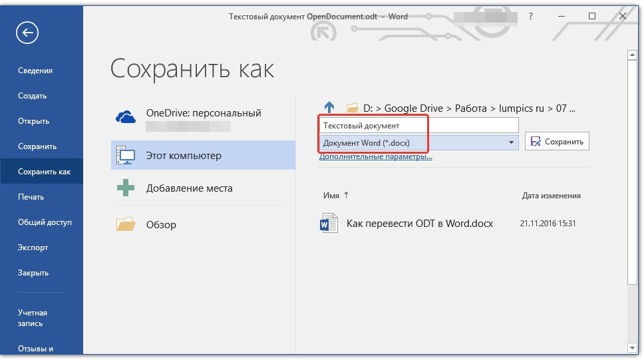Sort by Дата изменения column header
The width and height of the screenshot is (644, 360).
[551, 196]
